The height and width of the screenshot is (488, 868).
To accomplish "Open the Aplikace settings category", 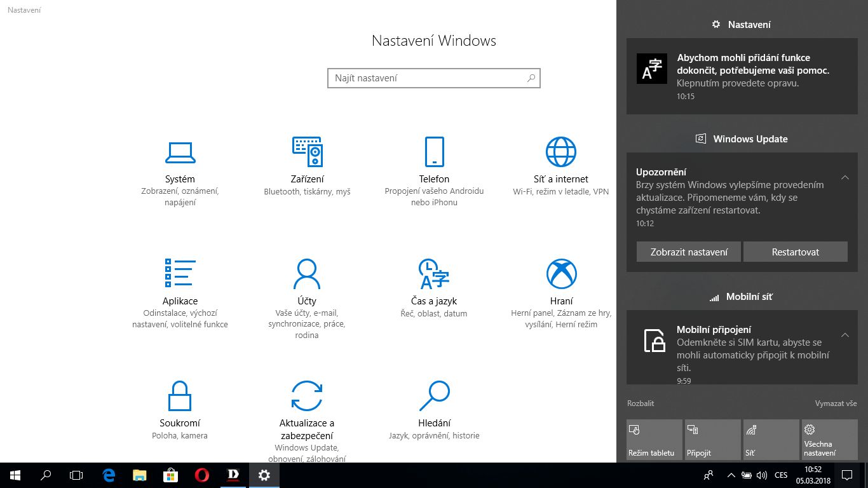I will click(x=180, y=291).
